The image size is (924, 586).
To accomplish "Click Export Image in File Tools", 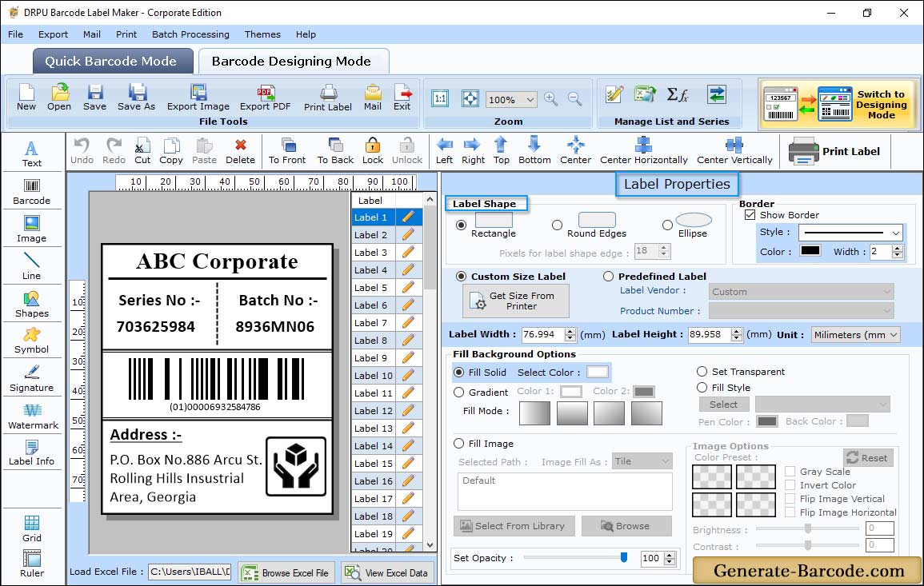I will [x=198, y=98].
